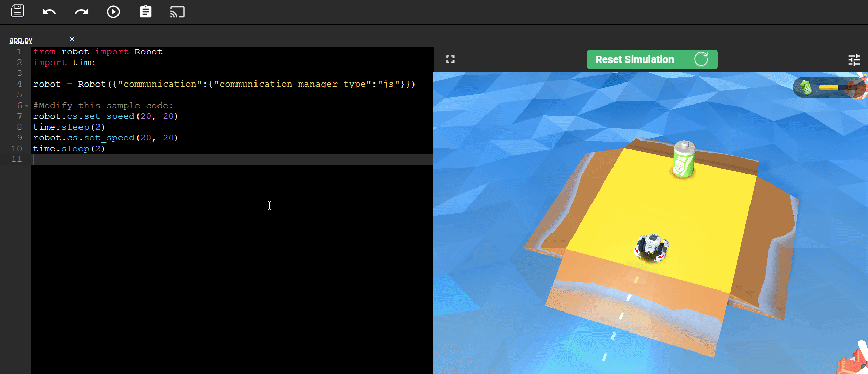Click line number 4 in the gutter
This screenshot has width=868, height=374.
pos(19,84)
